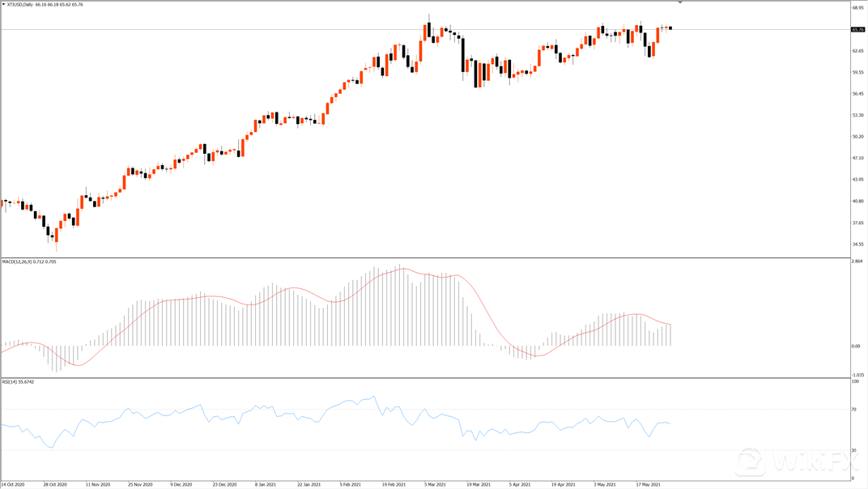Click the 68.95 price axis label
The image size is (868, 489).
point(857,8)
